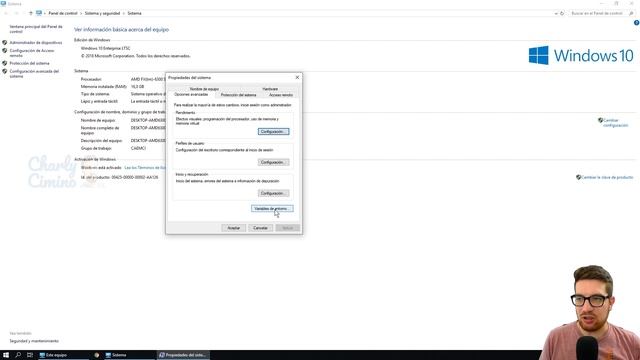This screenshot has height=360, width=640.
Task: Click Sistema y seguridad breadcrumb
Action: [x=102, y=13]
